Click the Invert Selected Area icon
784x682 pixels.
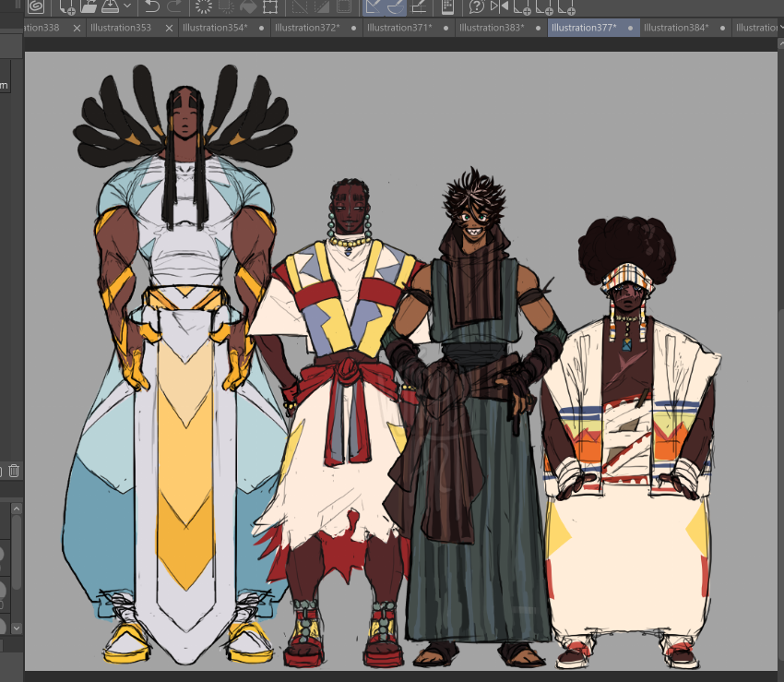(x=322, y=6)
